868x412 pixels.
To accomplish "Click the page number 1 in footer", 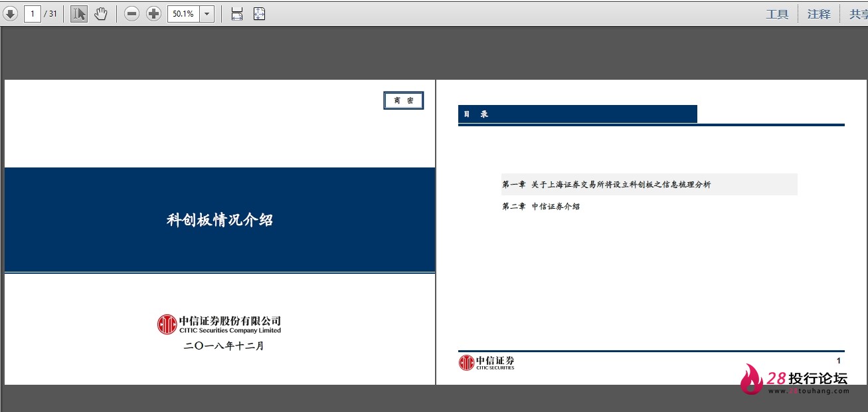I will (x=839, y=361).
